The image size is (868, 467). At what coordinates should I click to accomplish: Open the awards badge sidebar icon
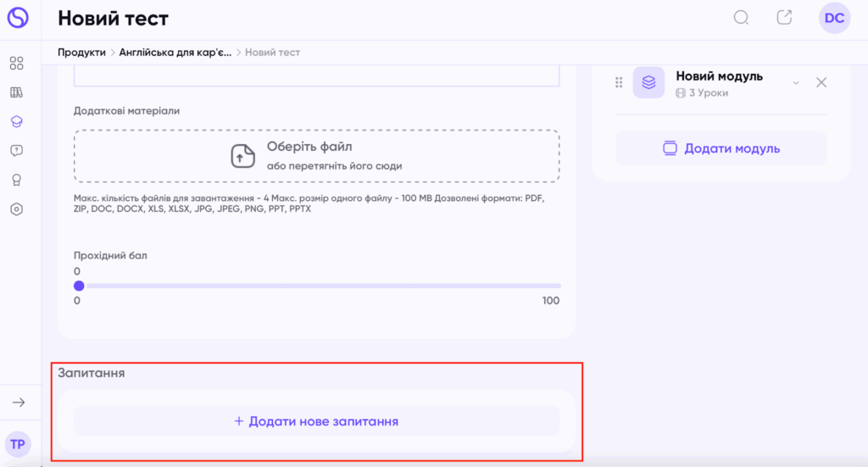click(x=17, y=180)
